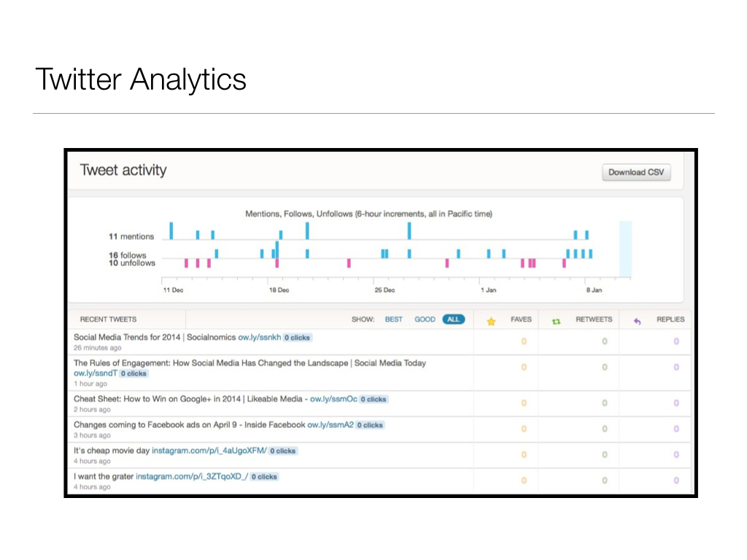Show only BEST tweets
The width and height of the screenshot is (747, 560).
[x=394, y=319]
